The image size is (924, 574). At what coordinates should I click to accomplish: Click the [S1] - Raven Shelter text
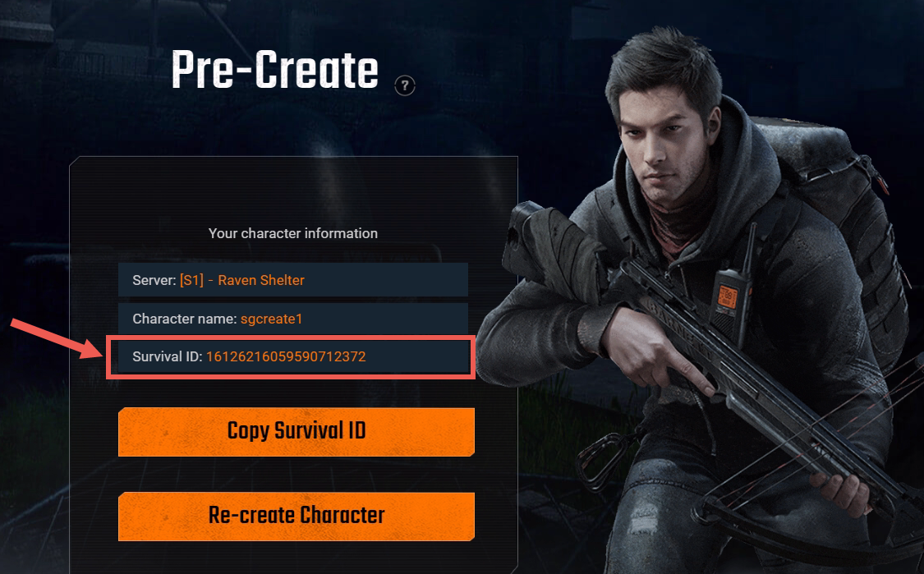pos(242,280)
